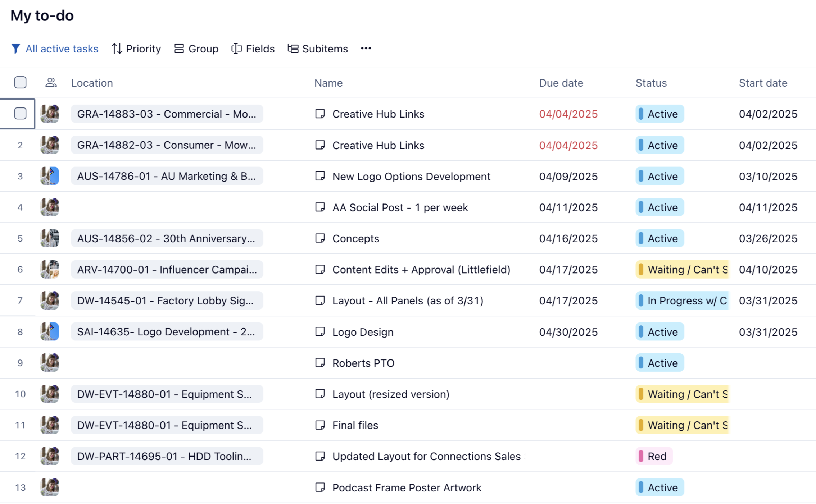Image resolution: width=816 pixels, height=504 pixels.
Task: Click the task icon beside Concepts
Action: coord(320,238)
